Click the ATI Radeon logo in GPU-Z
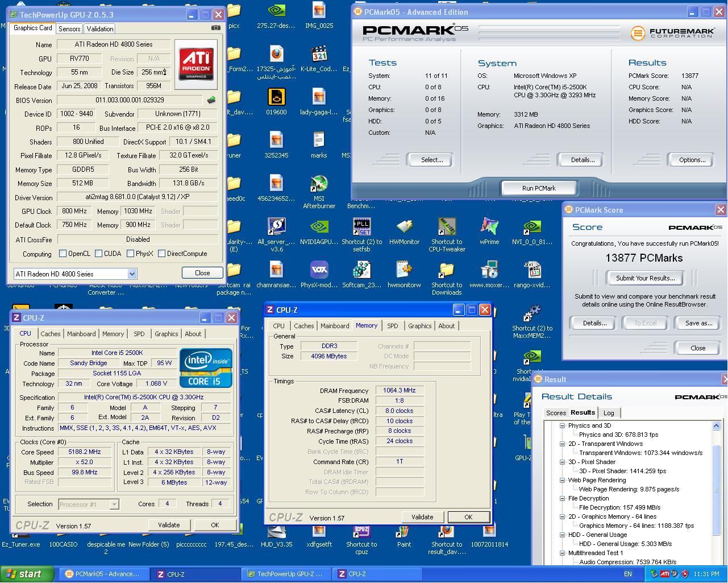 [196, 64]
